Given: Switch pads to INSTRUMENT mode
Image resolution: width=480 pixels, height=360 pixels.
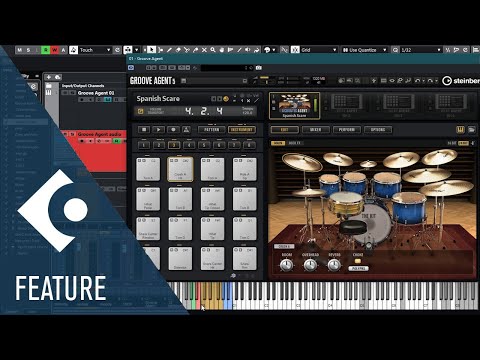Looking at the screenshot, I should 242,130.
